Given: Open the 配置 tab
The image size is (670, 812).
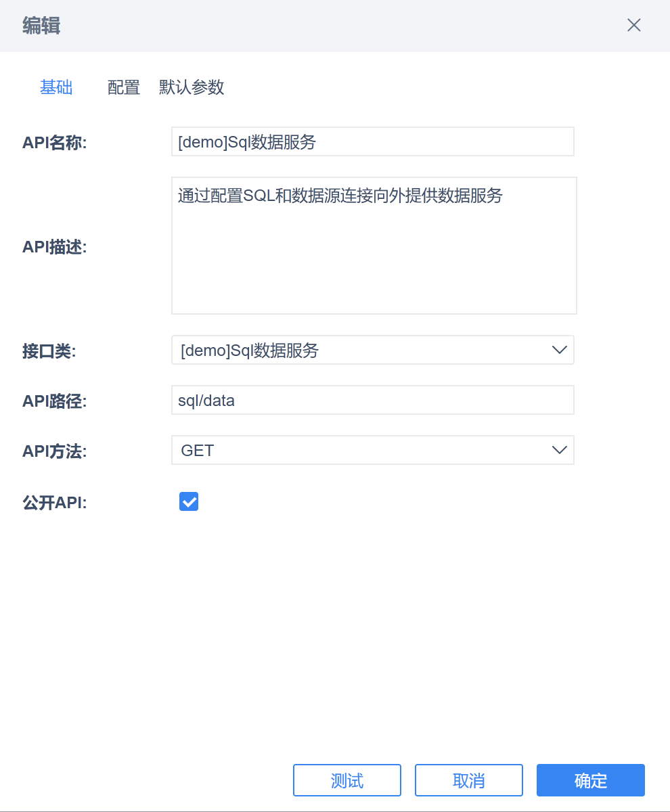Looking at the screenshot, I should tap(124, 87).
